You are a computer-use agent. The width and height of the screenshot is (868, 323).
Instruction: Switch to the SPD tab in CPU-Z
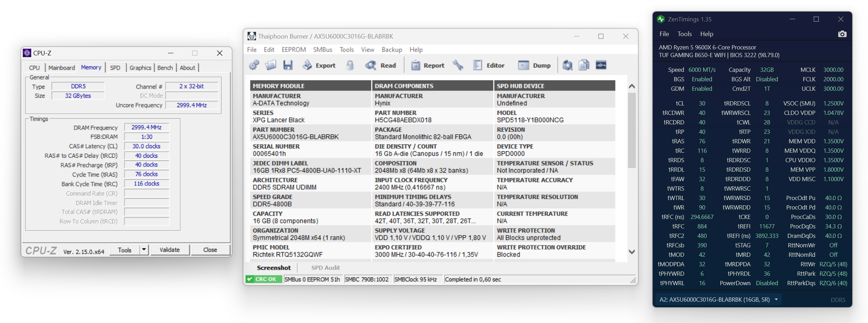click(115, 68)
